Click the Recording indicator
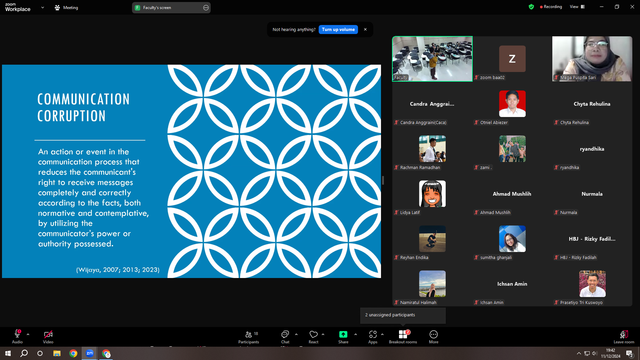 [551, 7]
